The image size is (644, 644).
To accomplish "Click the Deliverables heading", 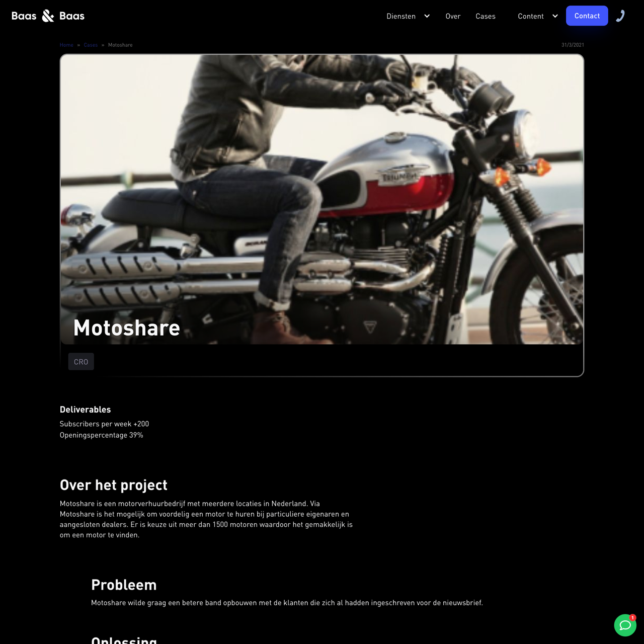I will (85, 410).
